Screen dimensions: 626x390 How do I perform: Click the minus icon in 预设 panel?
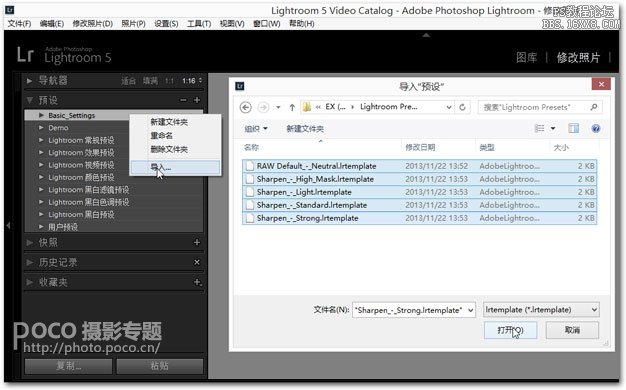(x=183, y=100)
